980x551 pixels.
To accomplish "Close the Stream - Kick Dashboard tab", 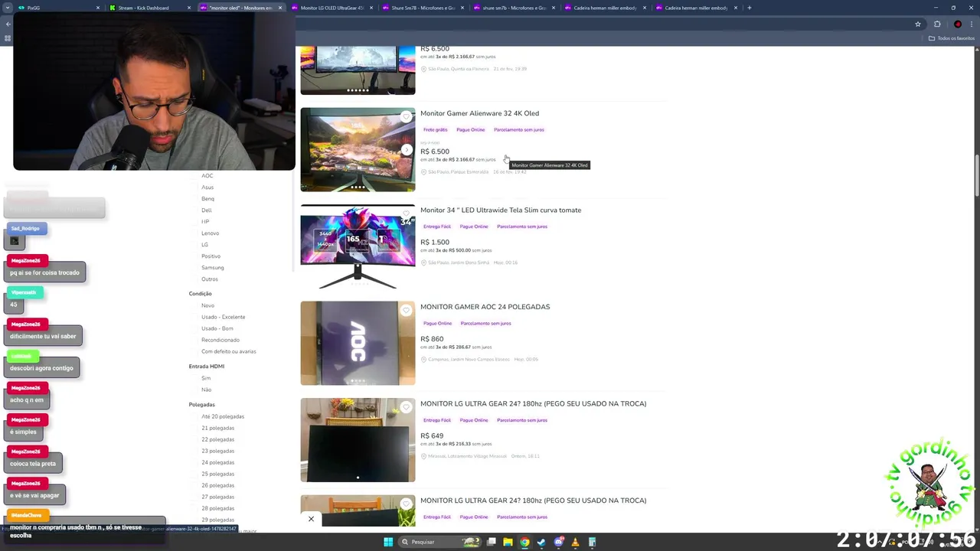I will tap(189, 8).
